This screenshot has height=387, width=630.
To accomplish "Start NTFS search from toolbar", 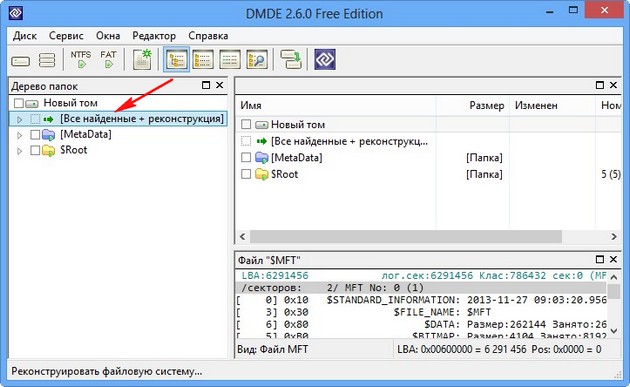I will 81,59.
